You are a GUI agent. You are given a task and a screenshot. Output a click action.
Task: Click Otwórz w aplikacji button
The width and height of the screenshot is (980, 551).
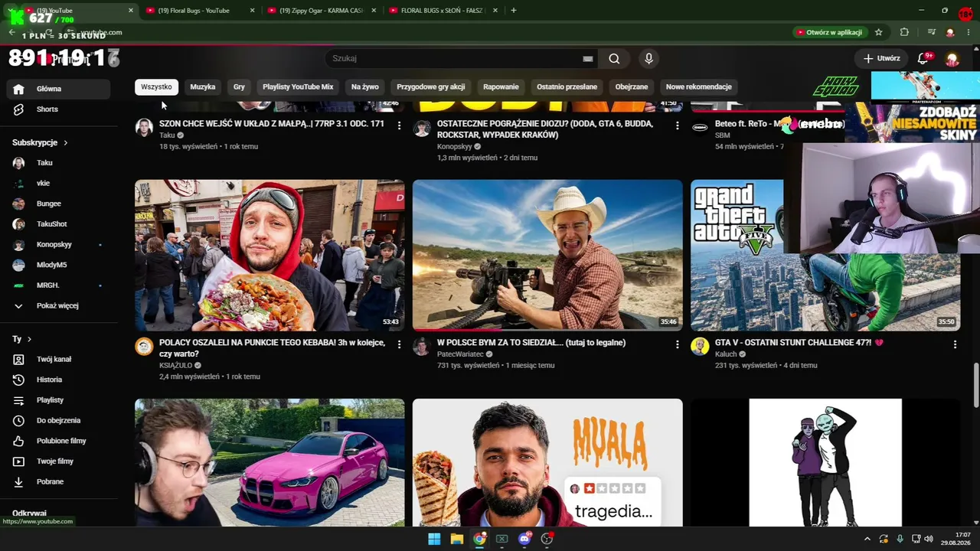[x=829, y=32]
